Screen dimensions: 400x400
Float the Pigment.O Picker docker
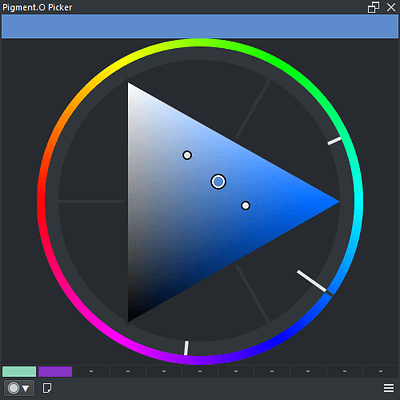tap(373, 7)
